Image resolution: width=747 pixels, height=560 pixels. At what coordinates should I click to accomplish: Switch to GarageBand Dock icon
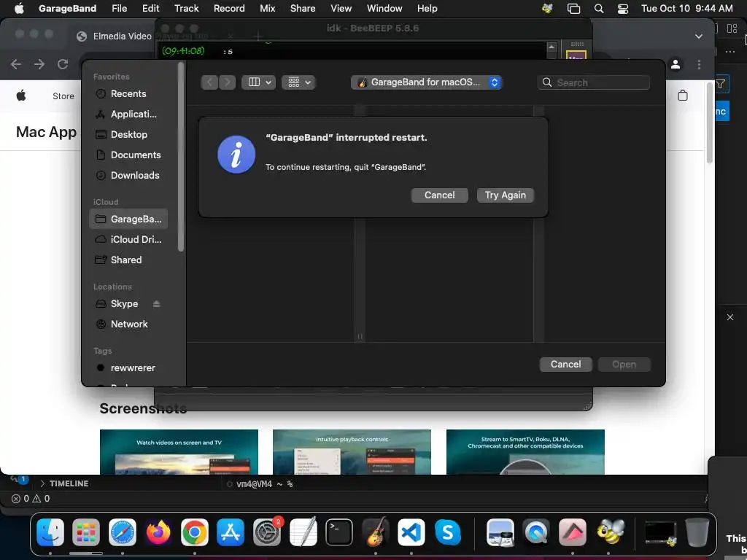376,532
